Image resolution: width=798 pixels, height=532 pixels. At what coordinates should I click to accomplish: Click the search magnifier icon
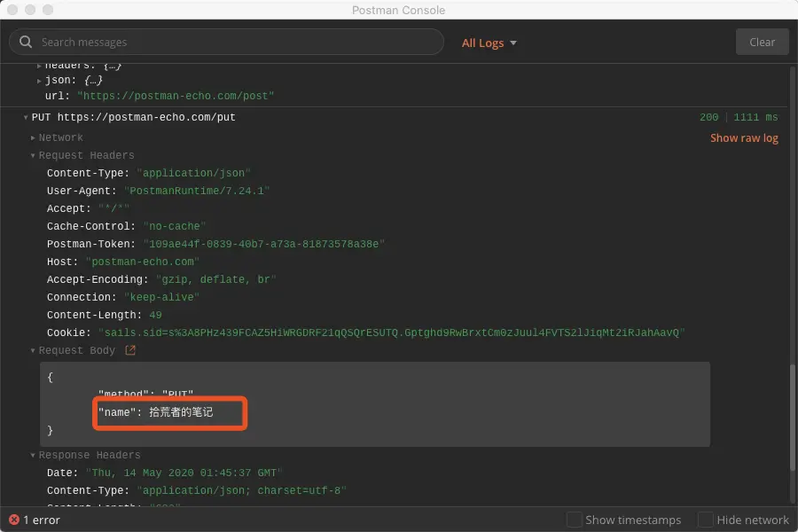[x=26, y=42]
